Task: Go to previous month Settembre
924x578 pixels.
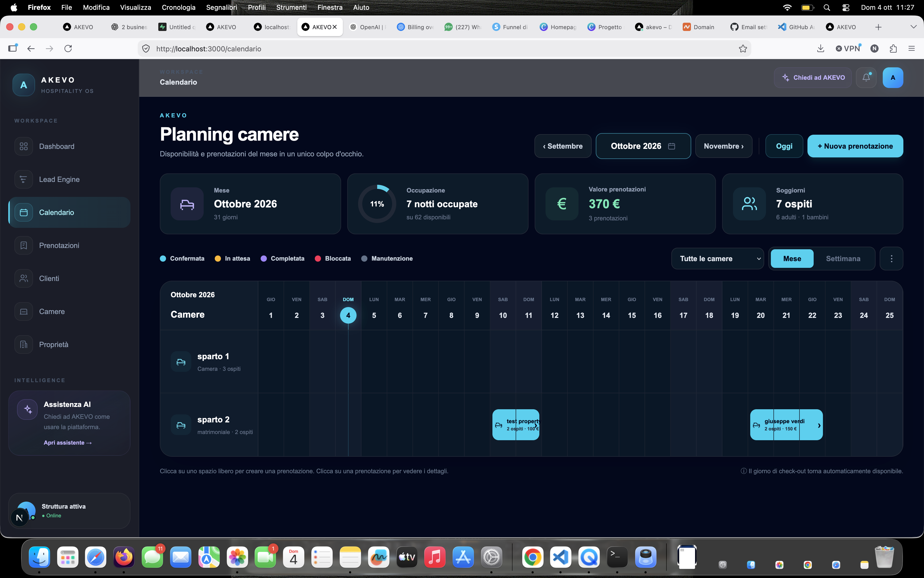Action: click(563, 146)
